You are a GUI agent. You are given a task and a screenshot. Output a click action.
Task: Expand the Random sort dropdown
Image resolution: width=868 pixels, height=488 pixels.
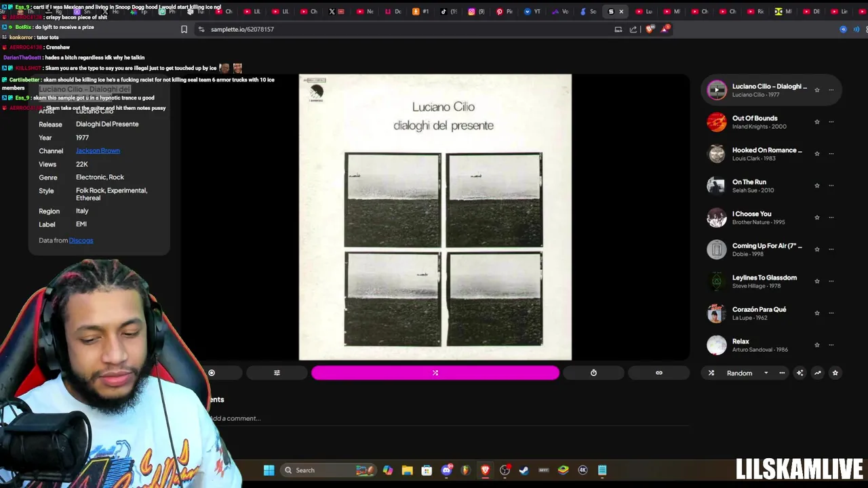click(x=766, y=373)
